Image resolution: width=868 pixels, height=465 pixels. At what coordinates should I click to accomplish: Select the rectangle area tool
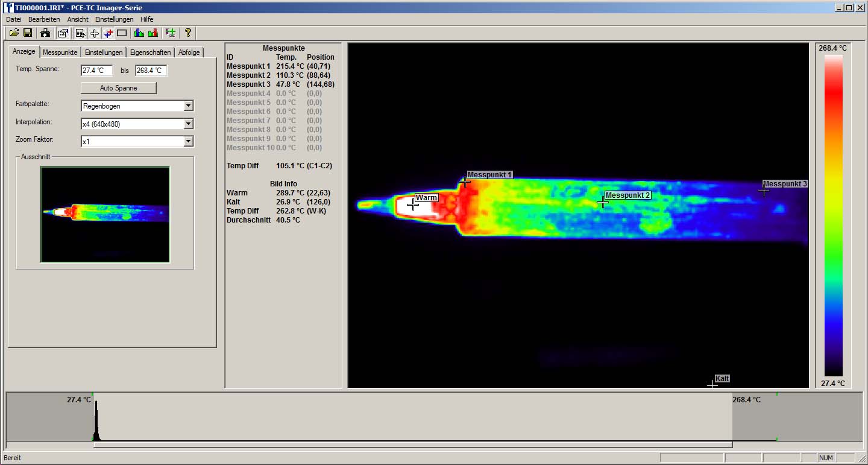pyautogui.click(x=122, y=33)
